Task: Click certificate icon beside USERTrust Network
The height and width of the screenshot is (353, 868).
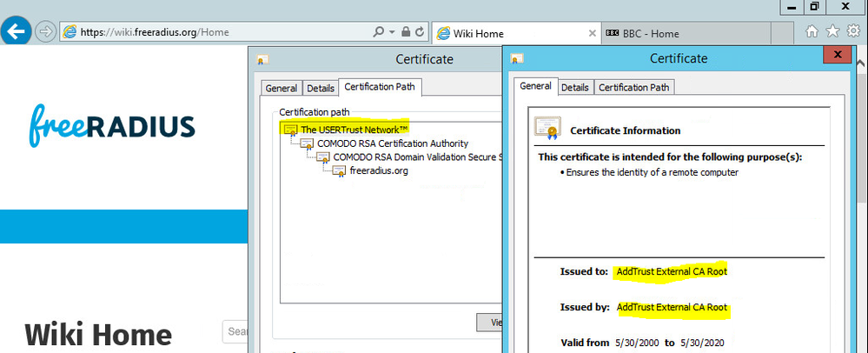Action: (x=290, y=130)
